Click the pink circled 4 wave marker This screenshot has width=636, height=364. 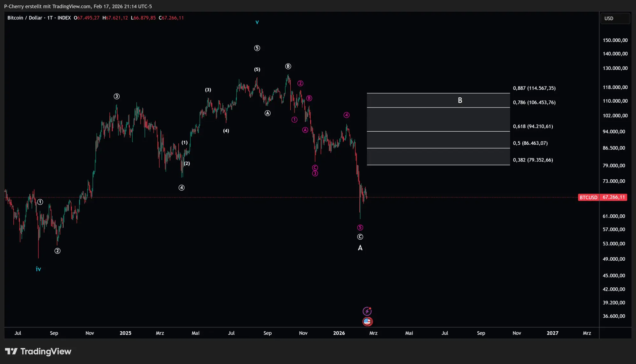347,115
